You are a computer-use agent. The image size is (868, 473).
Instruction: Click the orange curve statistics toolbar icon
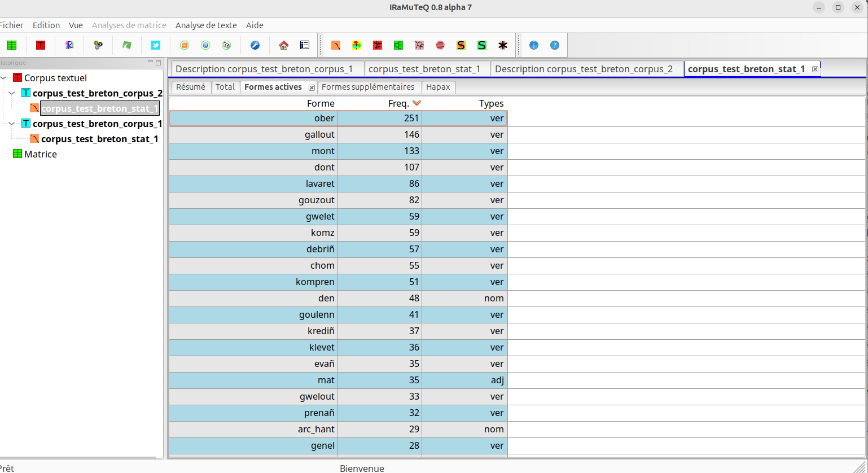pyautogui.click(x=336, y=45)
